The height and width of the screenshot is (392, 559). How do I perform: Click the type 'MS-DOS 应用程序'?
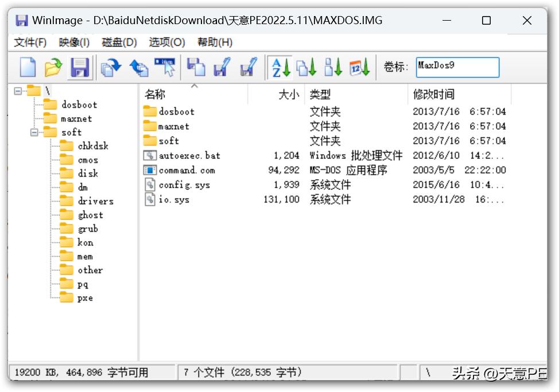tap(348, 170)
